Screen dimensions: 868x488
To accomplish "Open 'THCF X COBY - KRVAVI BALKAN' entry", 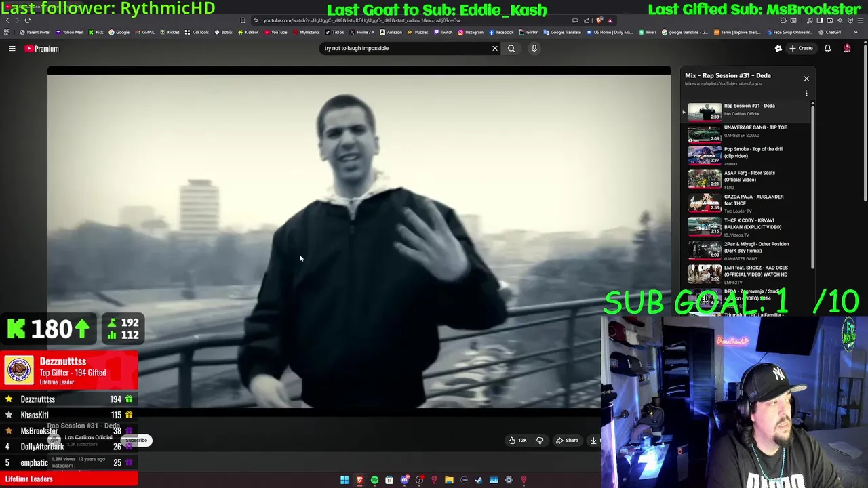I will [747, 226].
